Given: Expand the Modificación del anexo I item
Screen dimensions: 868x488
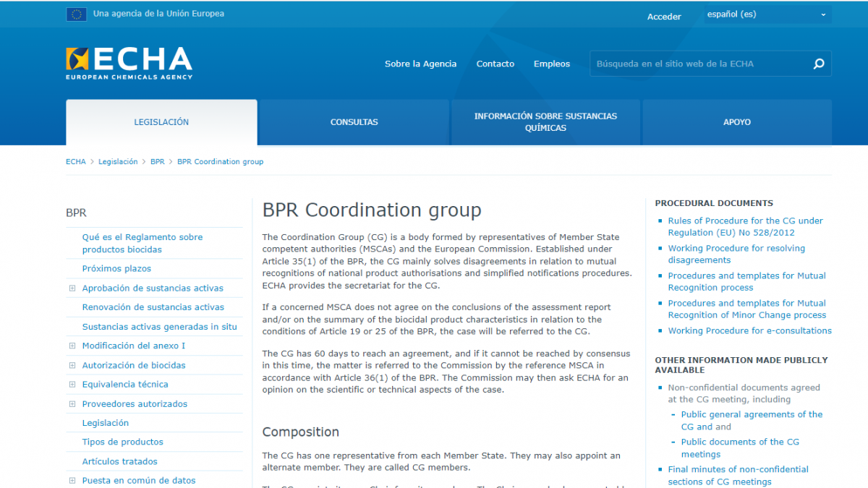Looking at the screenshot, I should (72, 346).
